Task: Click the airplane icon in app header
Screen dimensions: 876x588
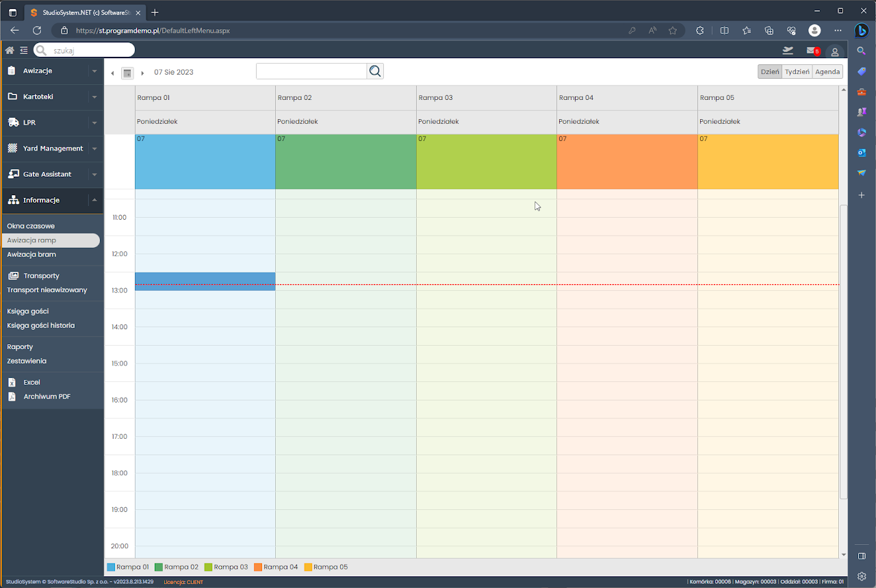Action: click(788, 51)
